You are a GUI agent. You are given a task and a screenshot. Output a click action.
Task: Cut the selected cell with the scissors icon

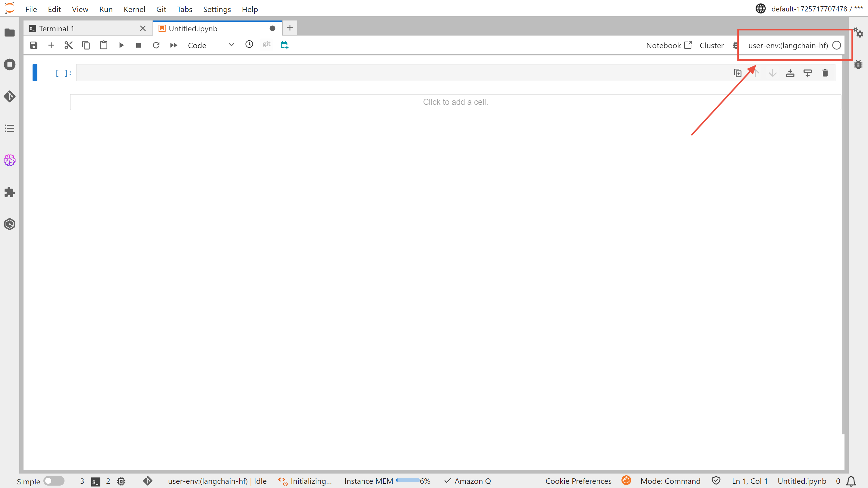tap(68, 45)
